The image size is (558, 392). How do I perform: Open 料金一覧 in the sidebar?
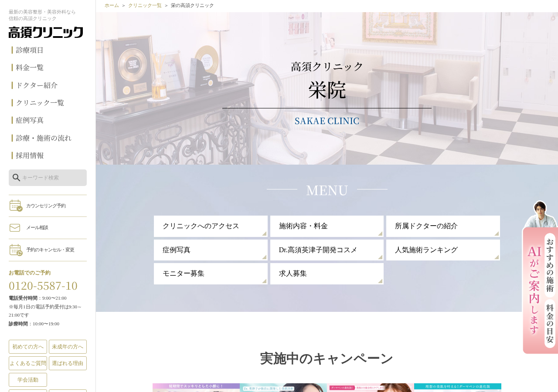[x=30, y=68]
